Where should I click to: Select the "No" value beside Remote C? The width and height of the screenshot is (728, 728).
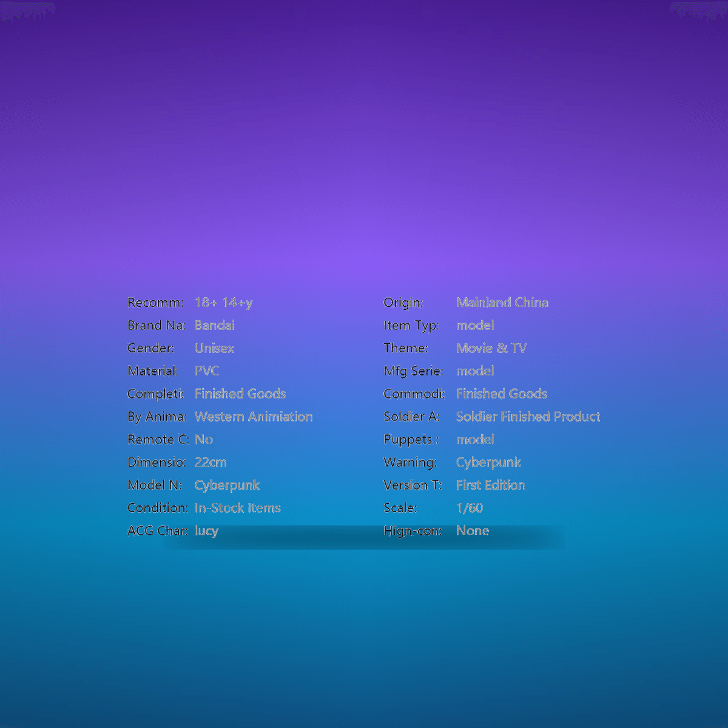tap(204, 440)
